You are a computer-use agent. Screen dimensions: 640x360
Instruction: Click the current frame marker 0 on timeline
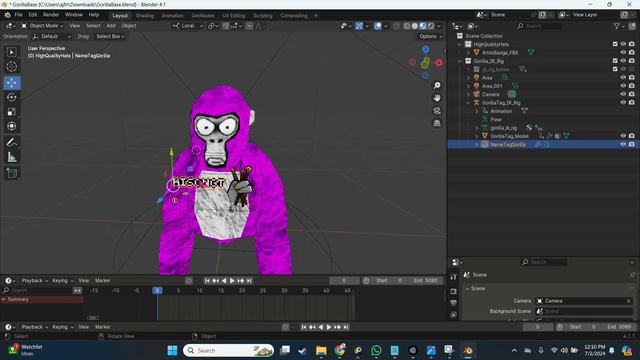click(158, 290)
